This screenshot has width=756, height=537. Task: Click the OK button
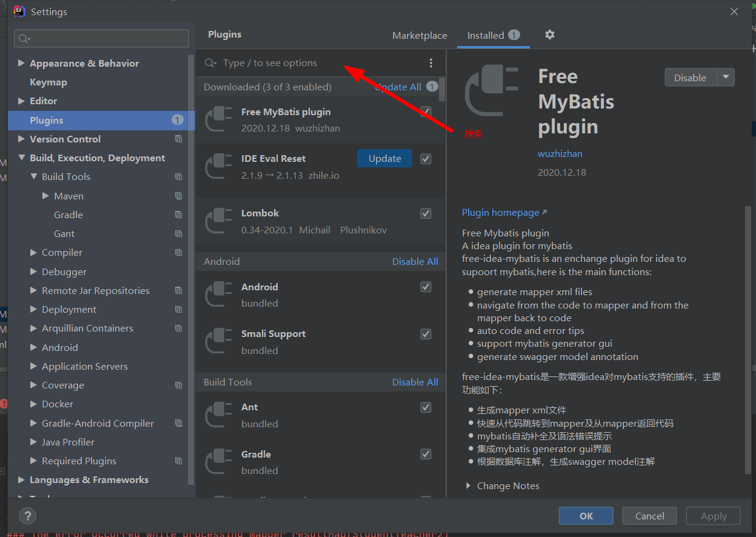[586, 516]
